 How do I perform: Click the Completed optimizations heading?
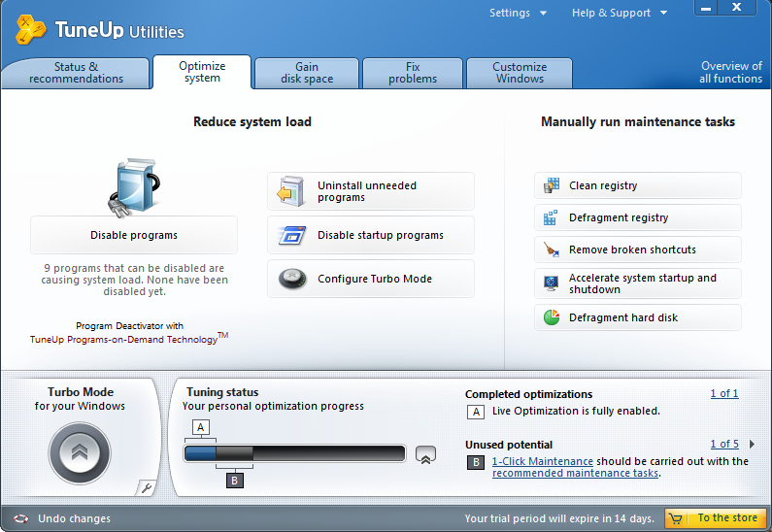(529, 394)
